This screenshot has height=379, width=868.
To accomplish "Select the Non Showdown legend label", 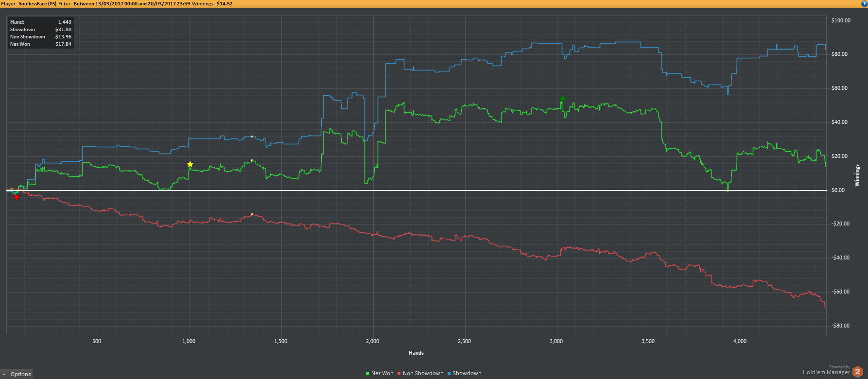I will 423,373.
